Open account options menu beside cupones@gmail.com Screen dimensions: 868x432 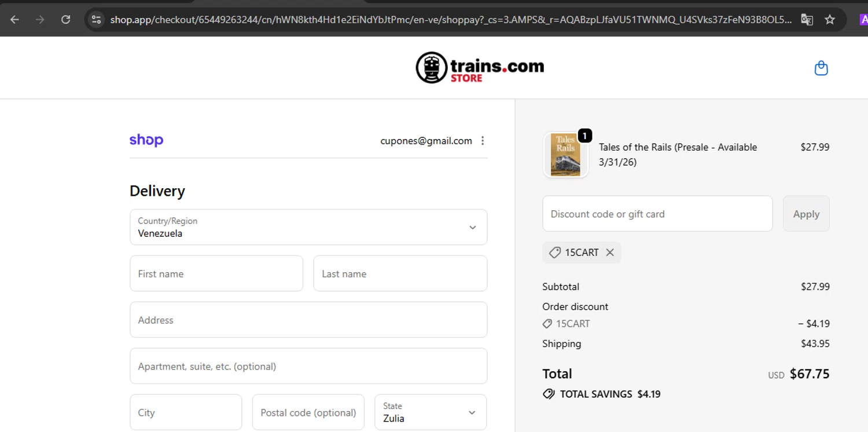click(x=483, y=141)
